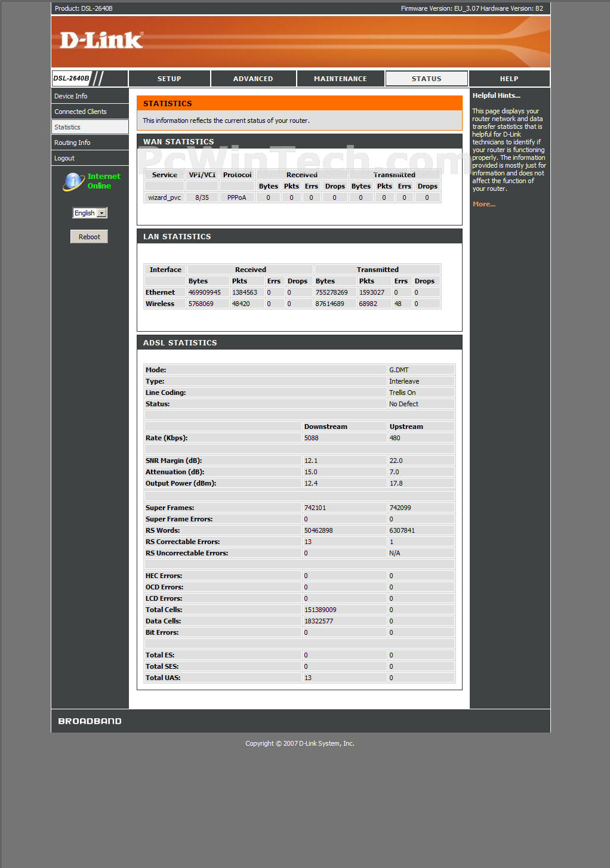The image size is (610, 868).
Task: Select Ethernet transmitted bytes 755278269
Action: coord(332,292)
